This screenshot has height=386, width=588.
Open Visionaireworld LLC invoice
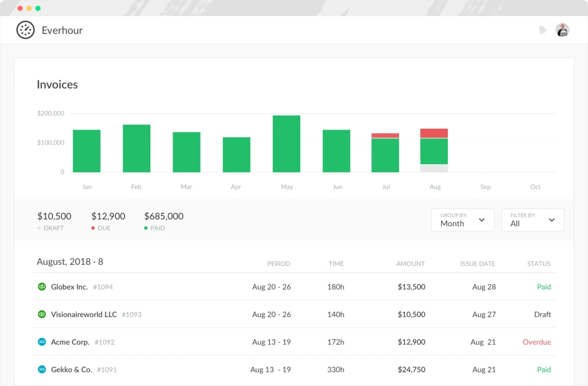pyautogui.click(x=293, y=314)
